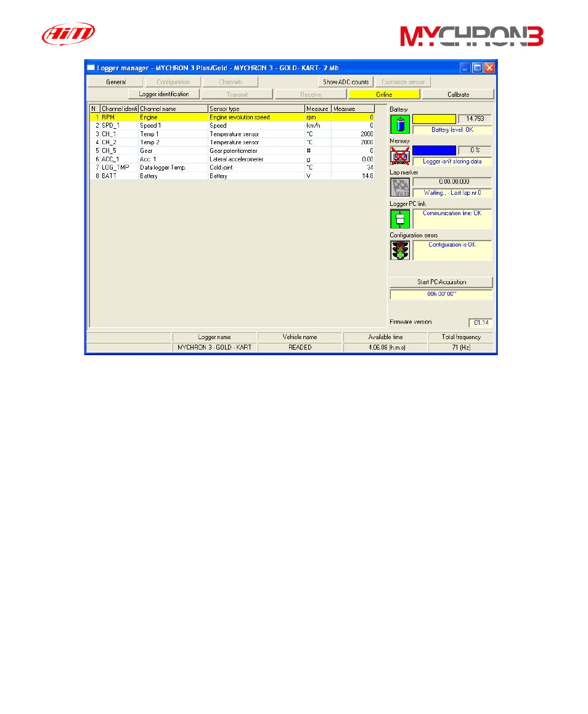The height and width of the screenshot is (714, 588).
Task: Click the green Logger-PC link icon
Action: point(399,219)
